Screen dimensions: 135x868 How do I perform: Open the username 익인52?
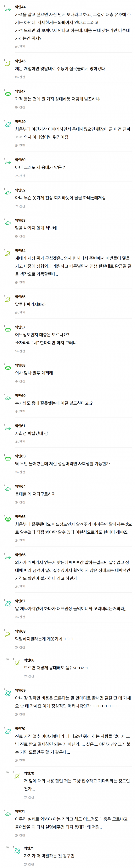pos(20,190)
